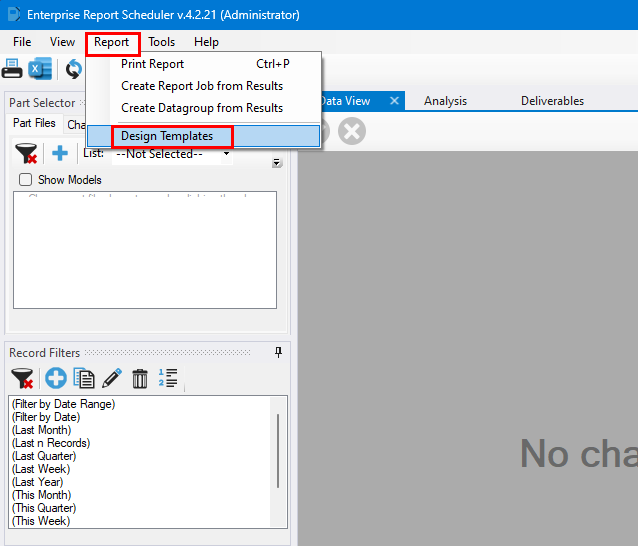Select the Last Quarter filter entry

pyautogui.click(x=44, y=456)
